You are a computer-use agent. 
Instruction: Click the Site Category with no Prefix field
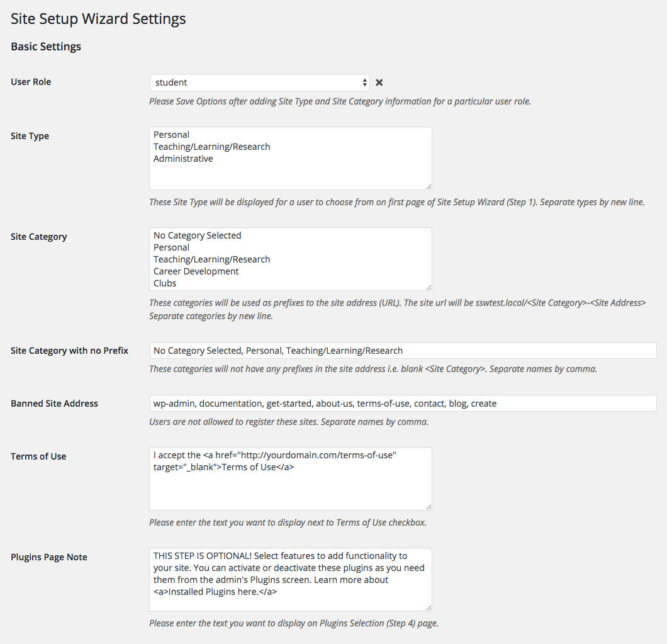pos(403,351)
